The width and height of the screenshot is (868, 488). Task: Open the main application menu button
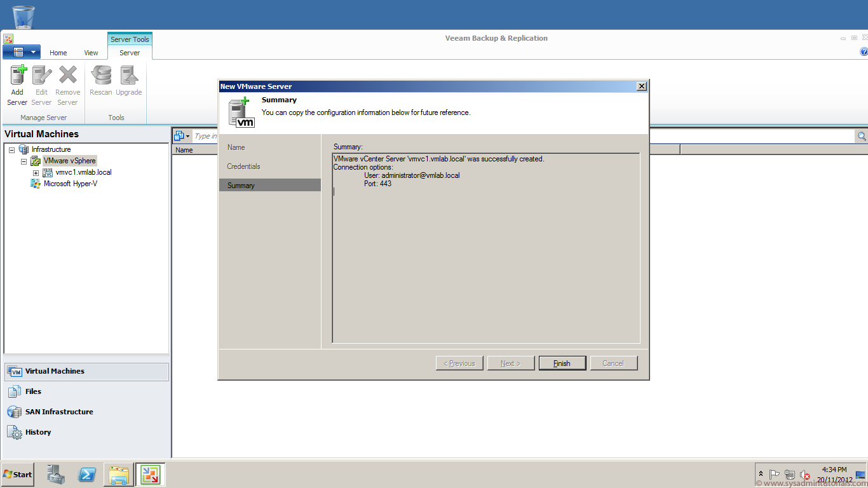point(22,52)
